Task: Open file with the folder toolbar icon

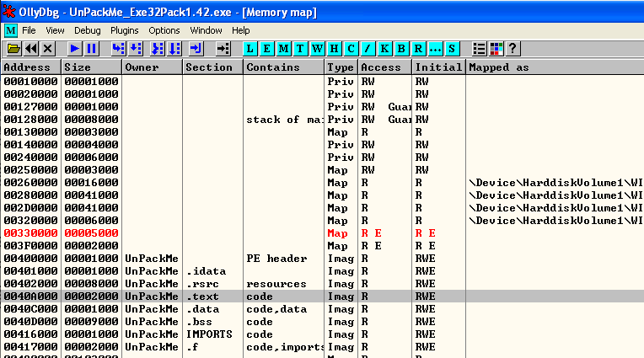Action: pyautogui.click(x=13, y=49)
